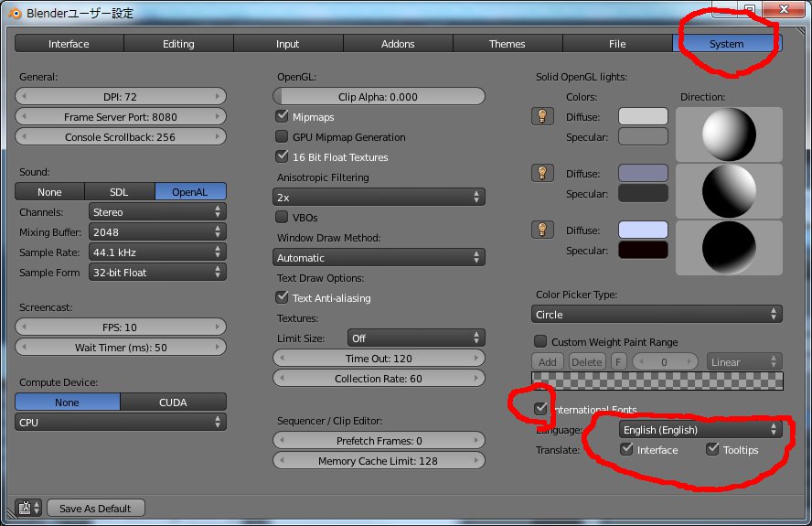
Task: Enable Custom Weight Paint Range
Action: click(x=540, y=341)
